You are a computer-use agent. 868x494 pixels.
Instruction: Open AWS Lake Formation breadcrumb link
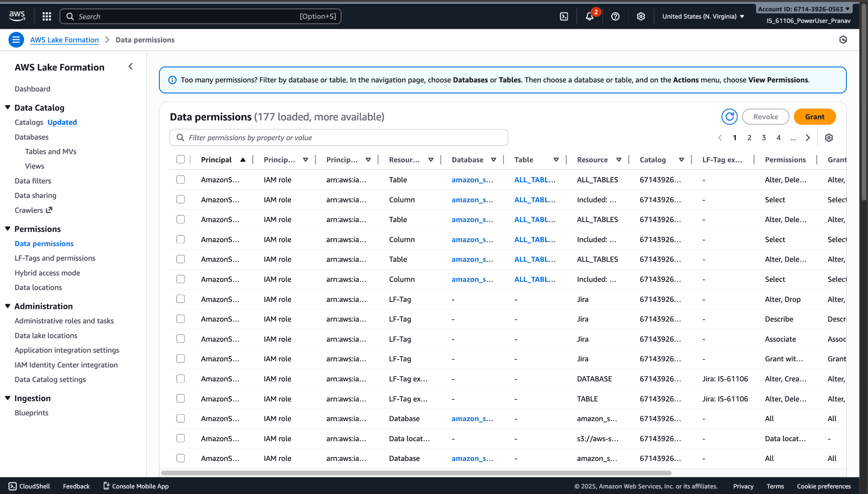pos(64,40)
